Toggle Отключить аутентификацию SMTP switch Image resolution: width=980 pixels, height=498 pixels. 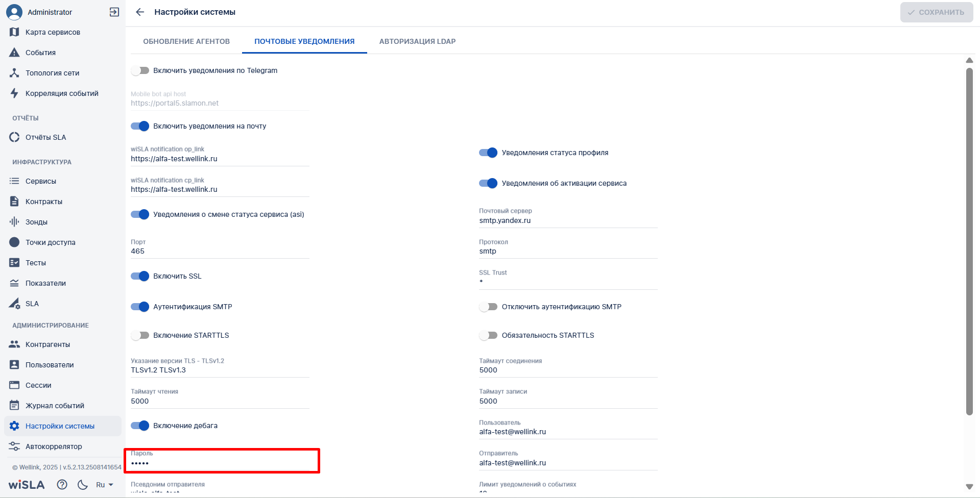(488, 307)
